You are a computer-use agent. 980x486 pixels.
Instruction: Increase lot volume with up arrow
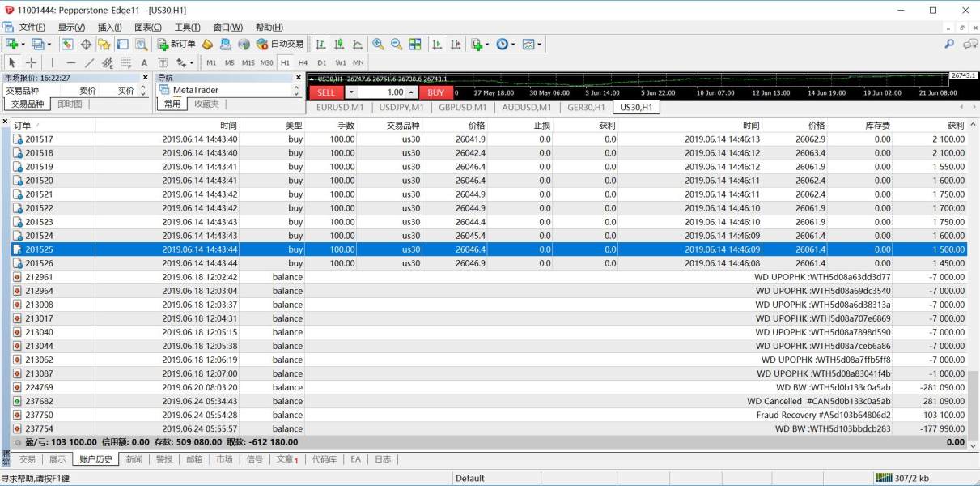pyautogui.click(x=411, y=92)
